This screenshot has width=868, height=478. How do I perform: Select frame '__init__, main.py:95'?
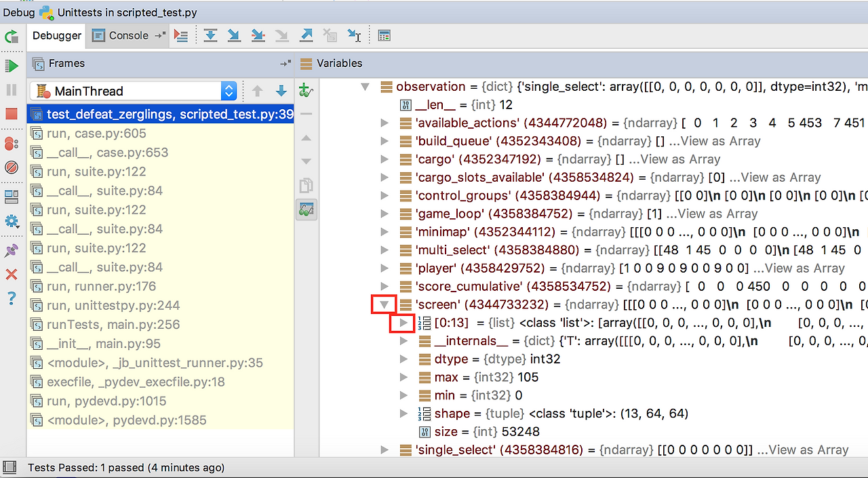click(x=161, y=344)
